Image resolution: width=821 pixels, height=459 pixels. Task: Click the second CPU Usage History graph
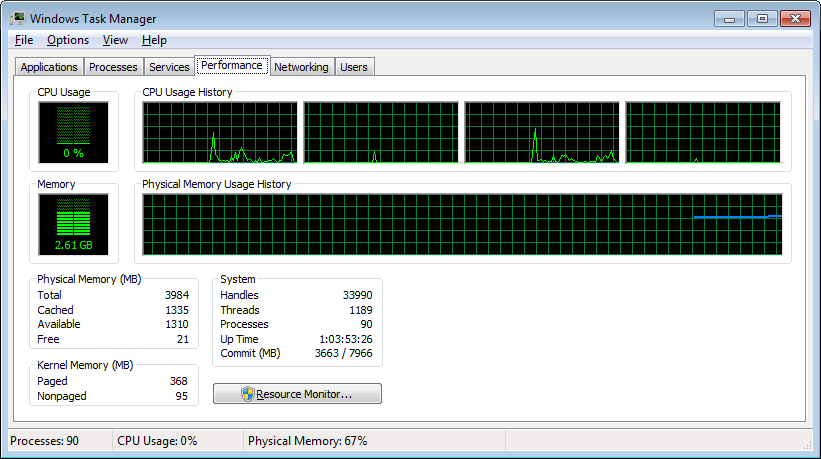[x=381, y=132]
